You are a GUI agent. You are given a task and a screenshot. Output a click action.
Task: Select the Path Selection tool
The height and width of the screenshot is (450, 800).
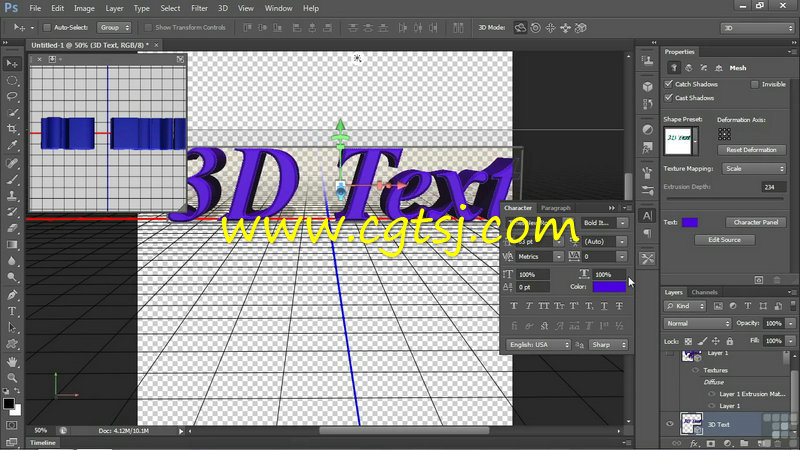12,328
